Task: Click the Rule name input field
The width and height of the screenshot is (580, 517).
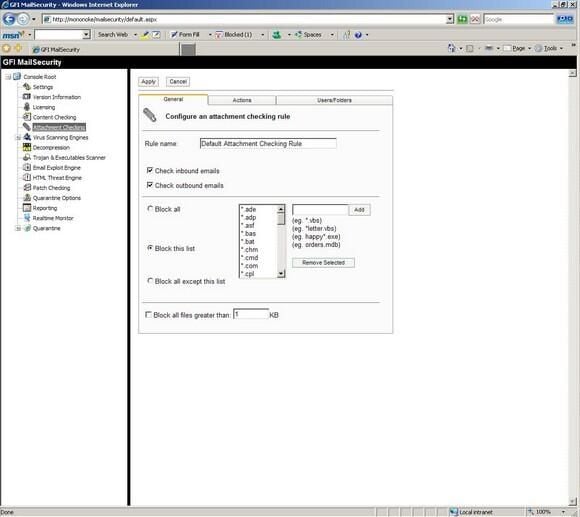Action: tap(268, 143)
